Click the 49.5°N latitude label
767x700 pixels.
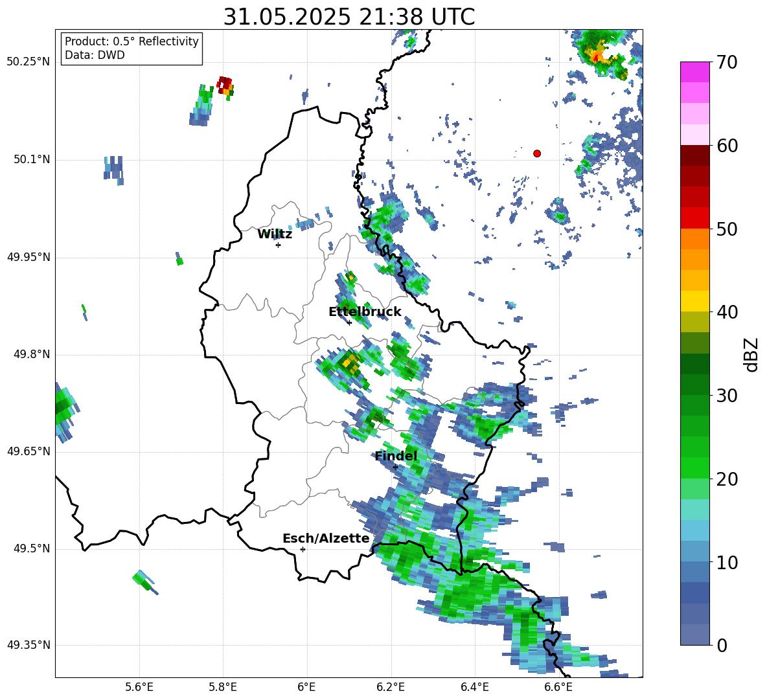[x=32, y=548]
